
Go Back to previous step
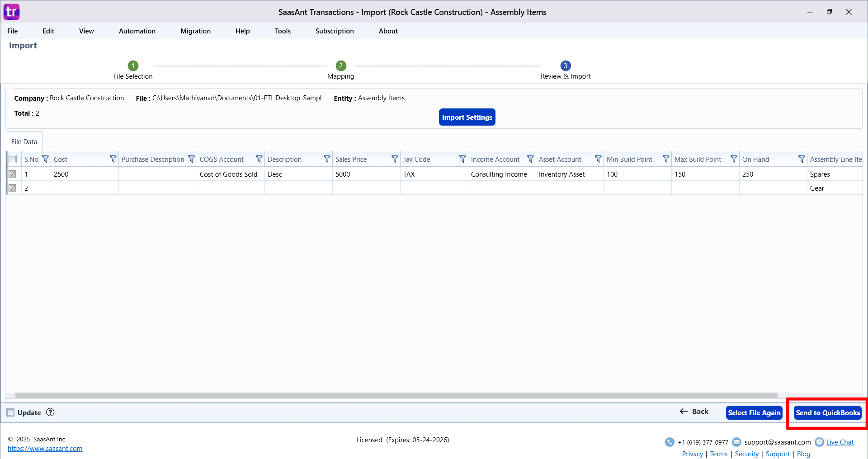(x=694, y=412)
